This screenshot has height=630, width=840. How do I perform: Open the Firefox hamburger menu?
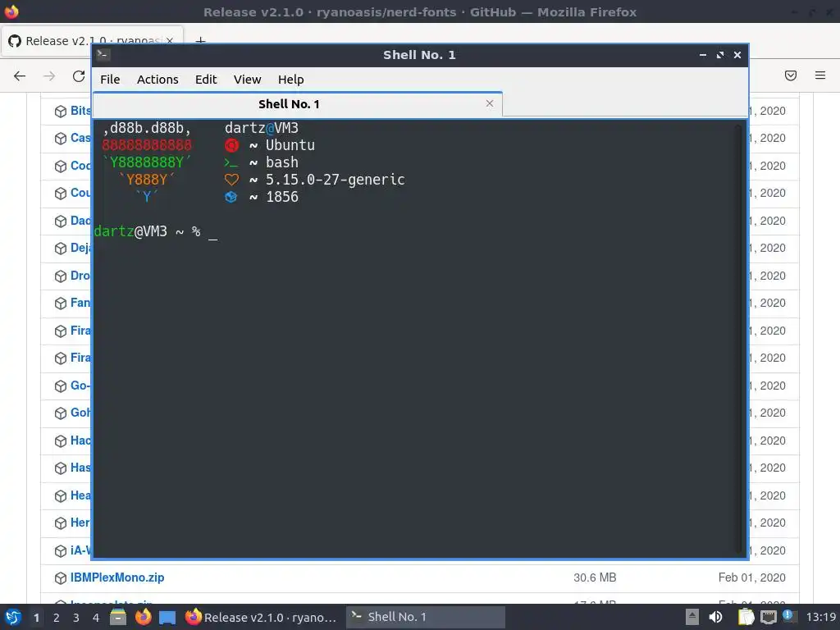pos(820,75)
